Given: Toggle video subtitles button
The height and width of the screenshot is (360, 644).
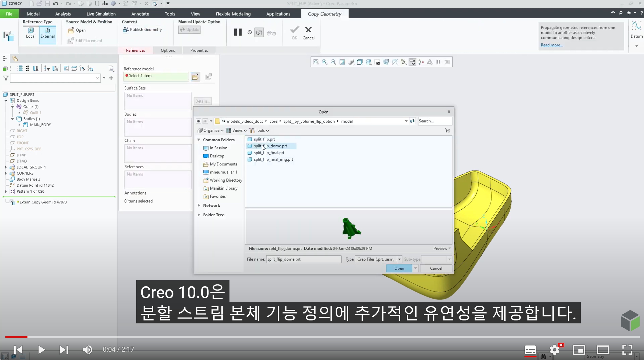Looking at the screenshot, I should click(530, 350).
